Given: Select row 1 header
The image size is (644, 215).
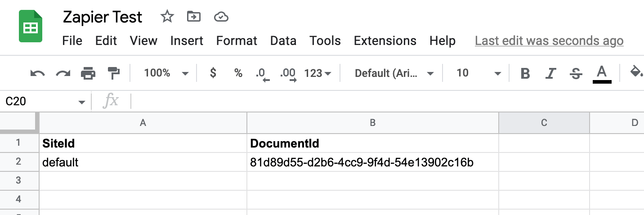Looking at the screenshot, I should tap(19, 143).
